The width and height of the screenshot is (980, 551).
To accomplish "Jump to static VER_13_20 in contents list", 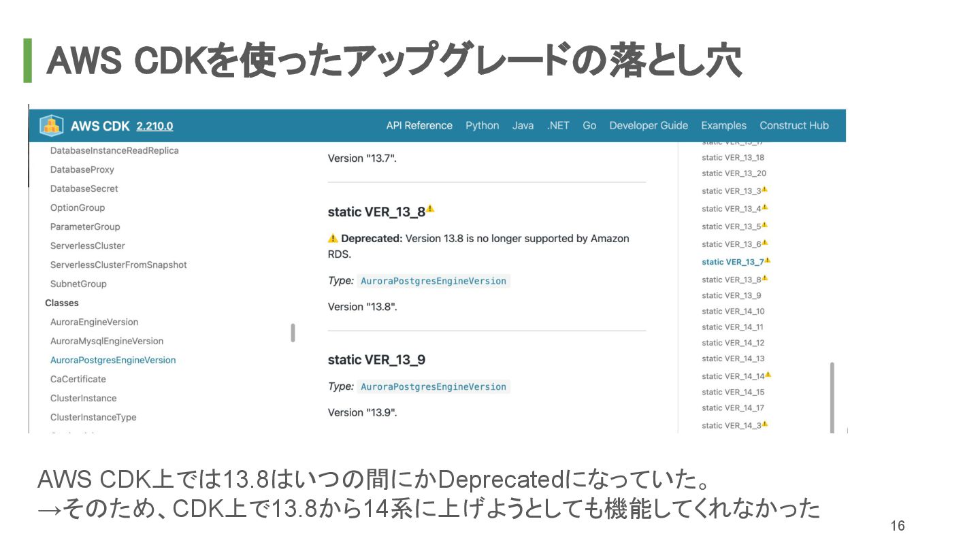I will [x=734, y=173].
